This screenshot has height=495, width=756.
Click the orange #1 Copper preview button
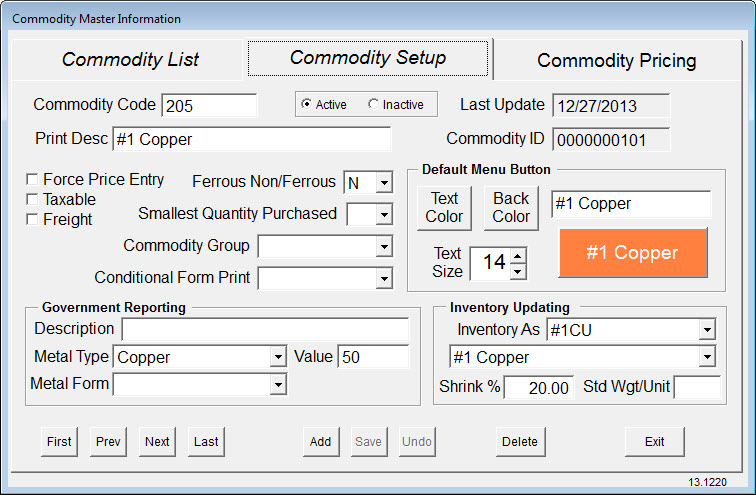click(633, 253)
